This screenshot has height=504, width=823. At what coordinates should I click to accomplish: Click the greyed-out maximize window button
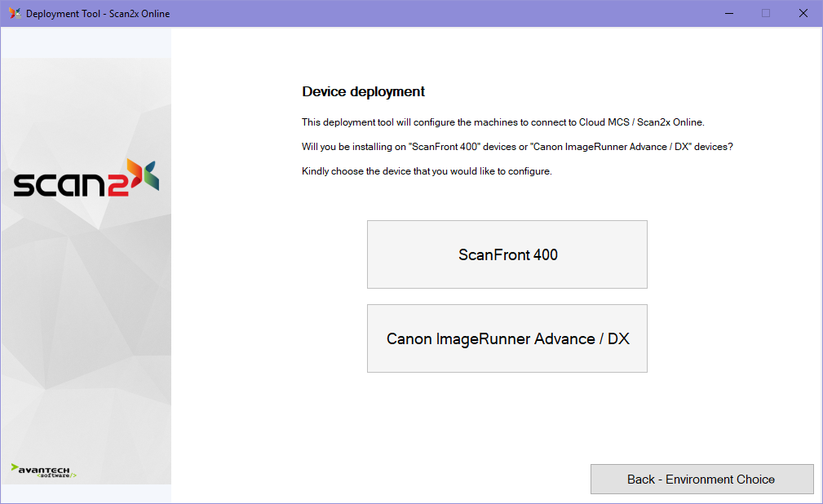click(765, 13)
